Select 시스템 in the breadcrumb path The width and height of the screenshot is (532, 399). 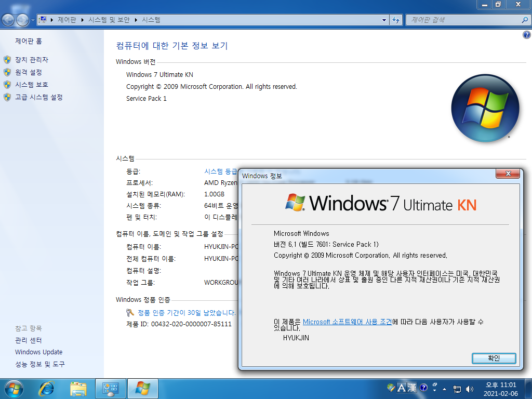[151, 20]
